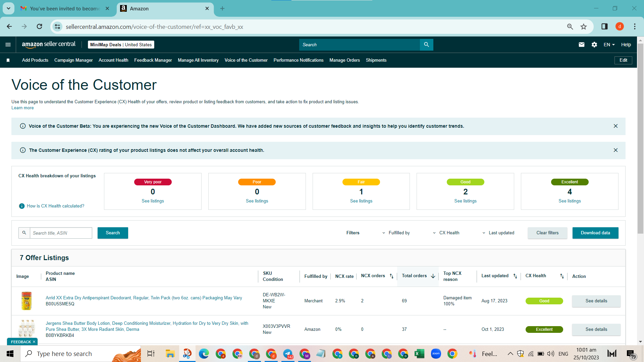See listings under Excellent
Image resolution: width=644 pixels, height=362 pixels.
point(570,201)
